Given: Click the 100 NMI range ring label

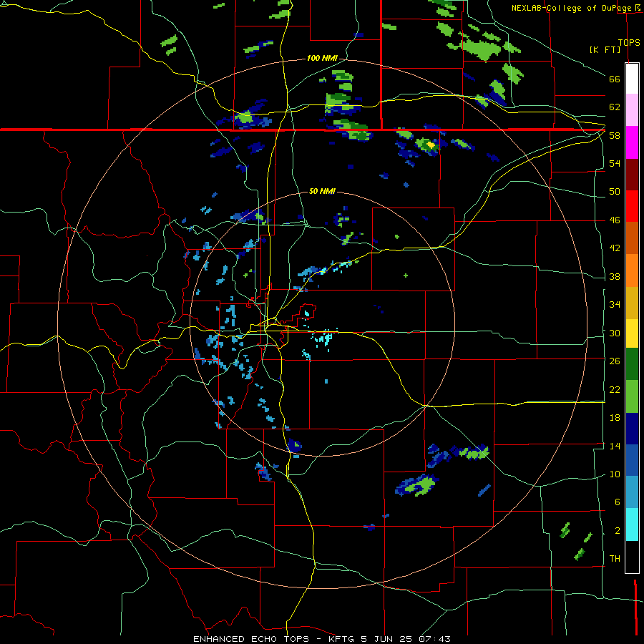Looking at the screenshot, I should [x=322, y=59].
